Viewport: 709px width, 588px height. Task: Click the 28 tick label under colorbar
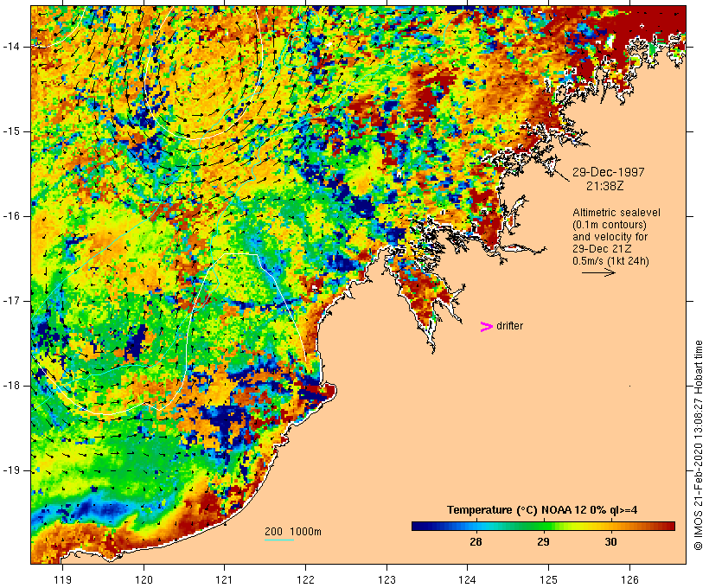click(475, 542)
